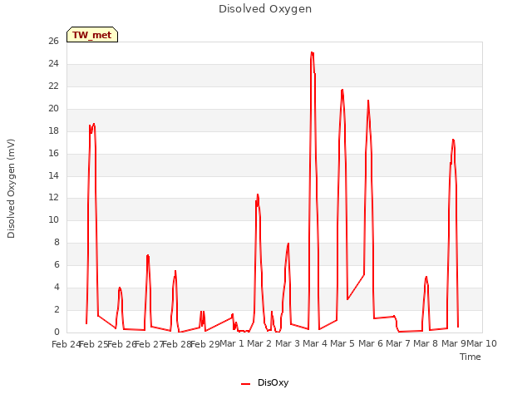Click the Mar 4 date tick label
Viewport: 532px width, 399px height.
[x=315, y=343]
